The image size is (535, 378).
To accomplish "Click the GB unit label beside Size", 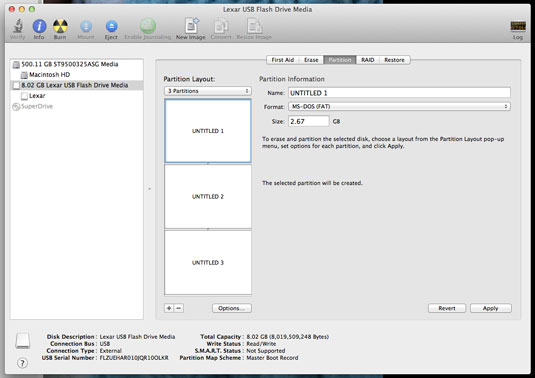I will pos(336,122).
